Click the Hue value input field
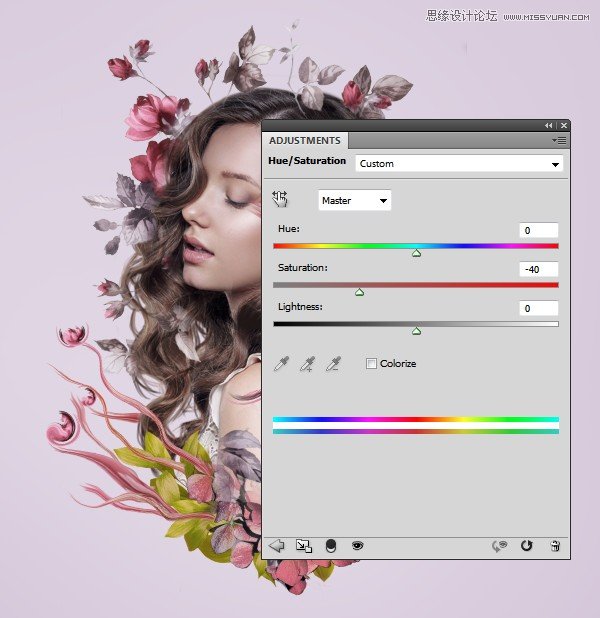600x618 pixels. (x=539, y=230)
